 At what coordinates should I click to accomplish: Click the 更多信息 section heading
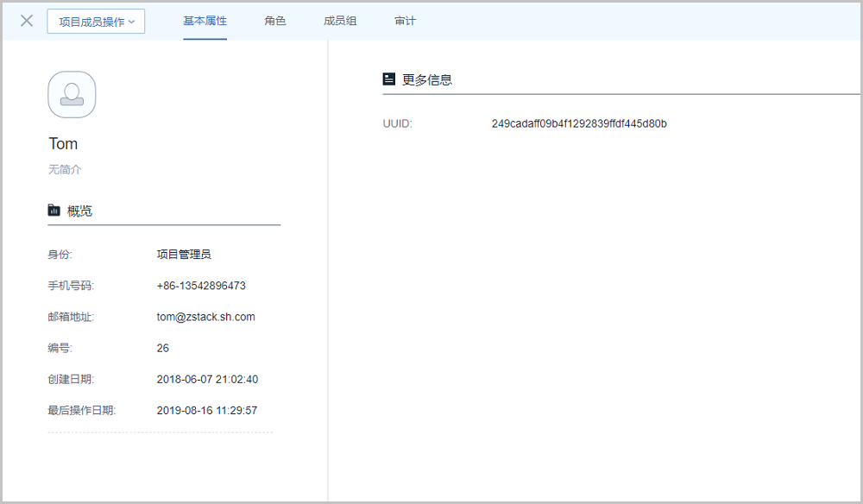click(427, 79)
